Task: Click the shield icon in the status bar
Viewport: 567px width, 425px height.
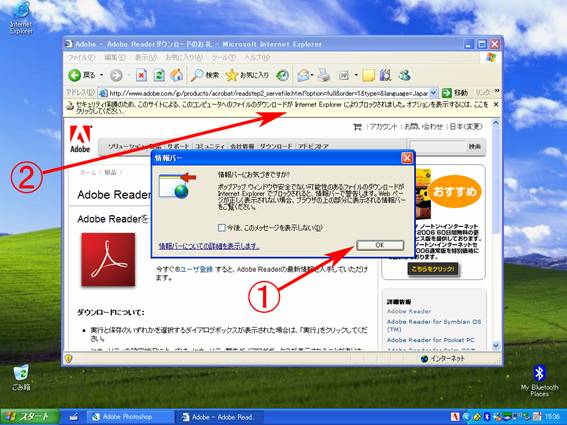Action: (68, 358)
